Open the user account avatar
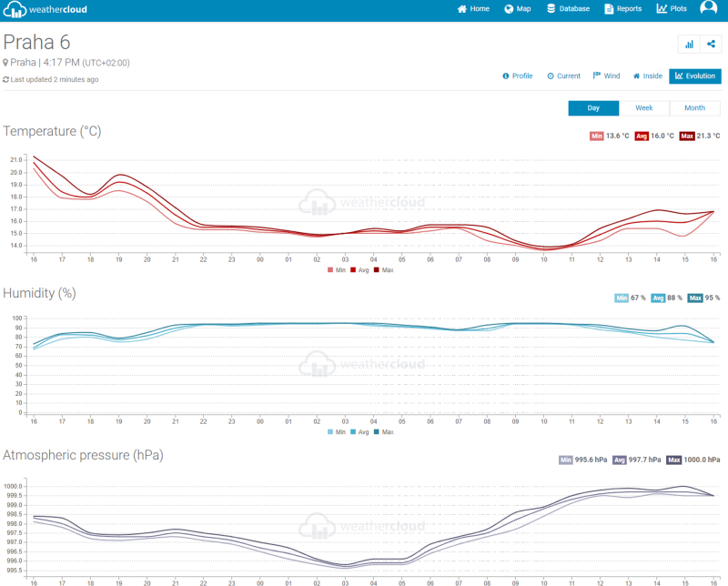The height and width of the screenshot is (586, 728). 708,8
